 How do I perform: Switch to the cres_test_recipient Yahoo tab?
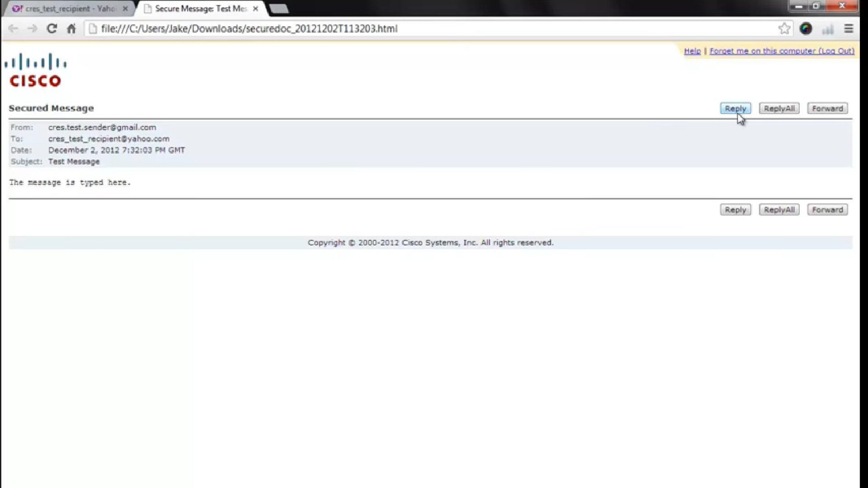coord(70,9)
